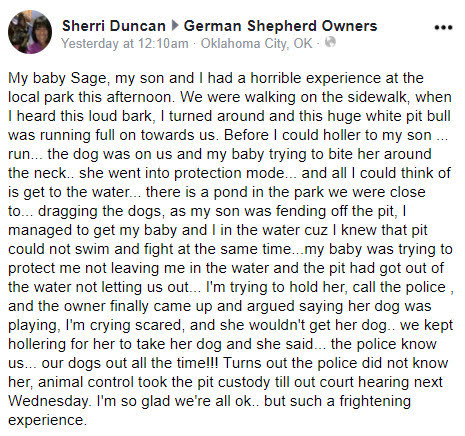Open the German Shepherd Owners group
This screenshot has height=436, width=465.
[x=280, y=26]
